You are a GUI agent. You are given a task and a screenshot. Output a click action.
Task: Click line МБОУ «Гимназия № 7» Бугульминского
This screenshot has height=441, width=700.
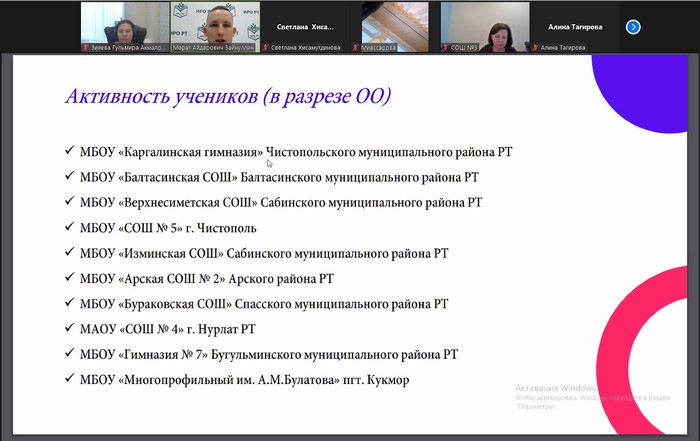pos(269,354)
